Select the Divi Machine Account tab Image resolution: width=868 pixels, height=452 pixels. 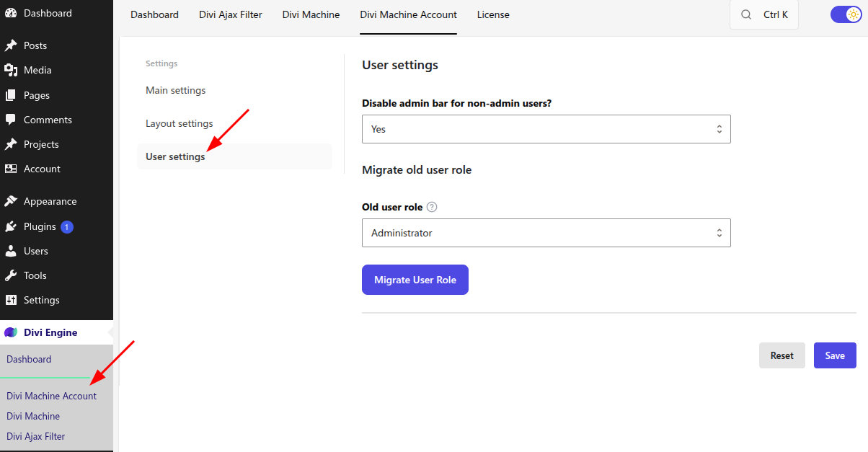click(x=409, y=14)
